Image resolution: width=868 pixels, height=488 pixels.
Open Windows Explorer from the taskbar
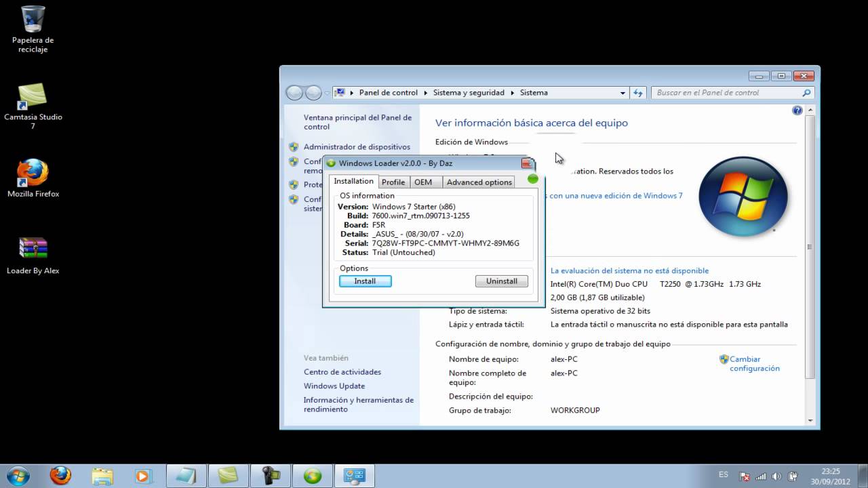pyautogui.click(x=102, y=475)
